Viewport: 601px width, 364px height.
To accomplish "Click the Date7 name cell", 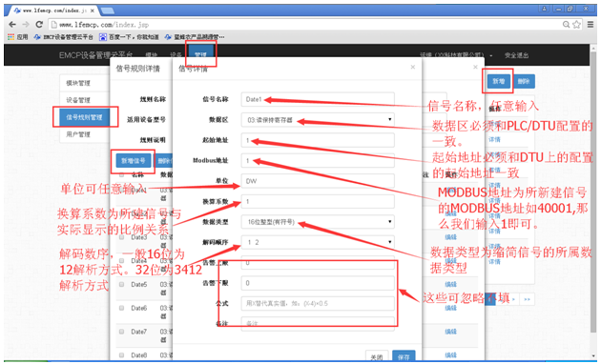I will click(x=138, y=332).
